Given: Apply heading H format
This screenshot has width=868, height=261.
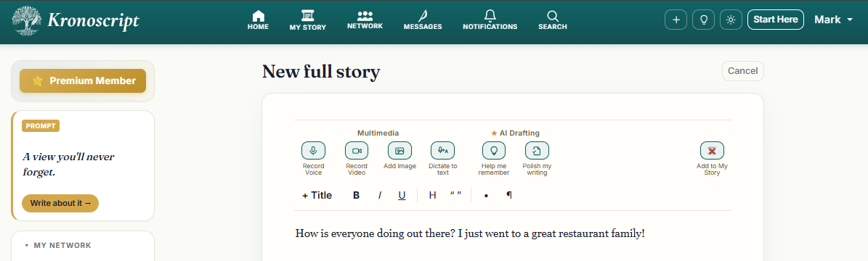Looking at the screenshot, I should click(x=433, y=195).
